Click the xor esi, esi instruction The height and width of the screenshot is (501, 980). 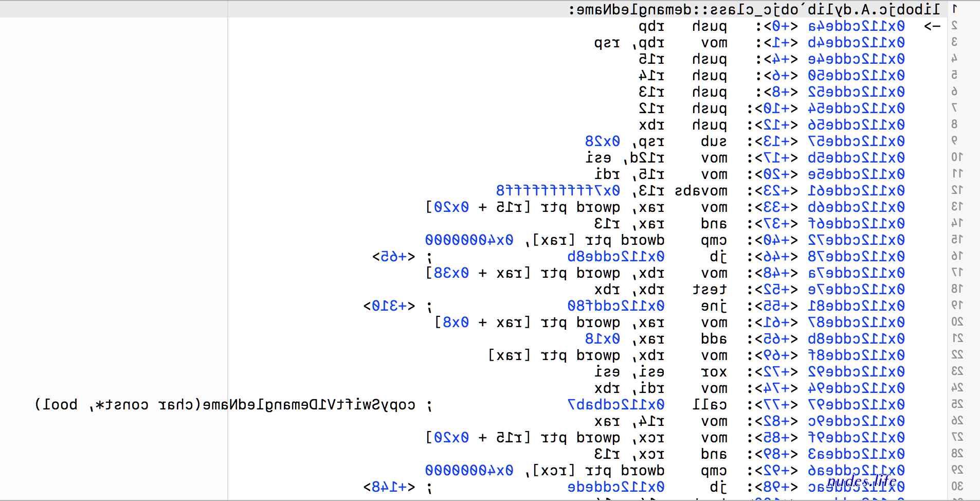pyautogui.click(x=661, y=372)
